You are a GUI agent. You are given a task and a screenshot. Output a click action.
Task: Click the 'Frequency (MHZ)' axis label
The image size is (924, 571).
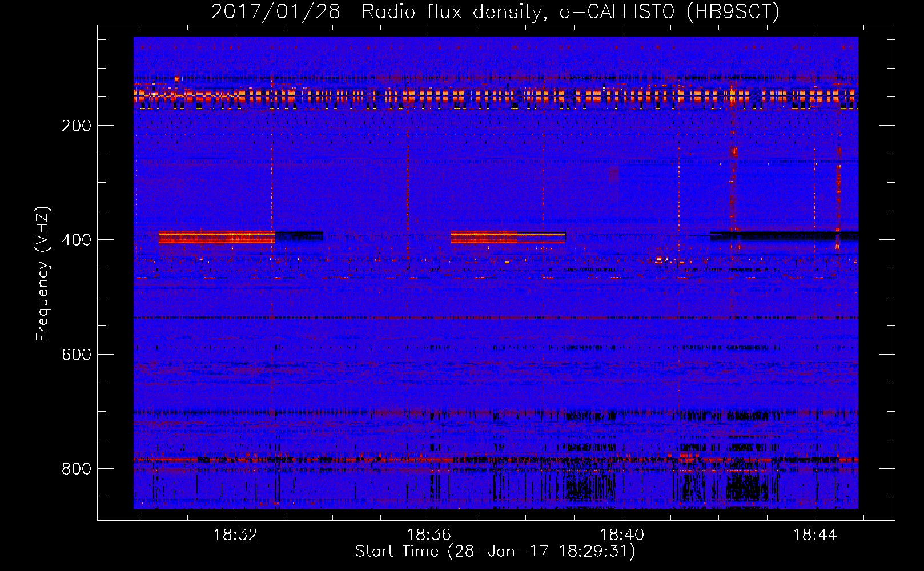(x=43, y=274)
